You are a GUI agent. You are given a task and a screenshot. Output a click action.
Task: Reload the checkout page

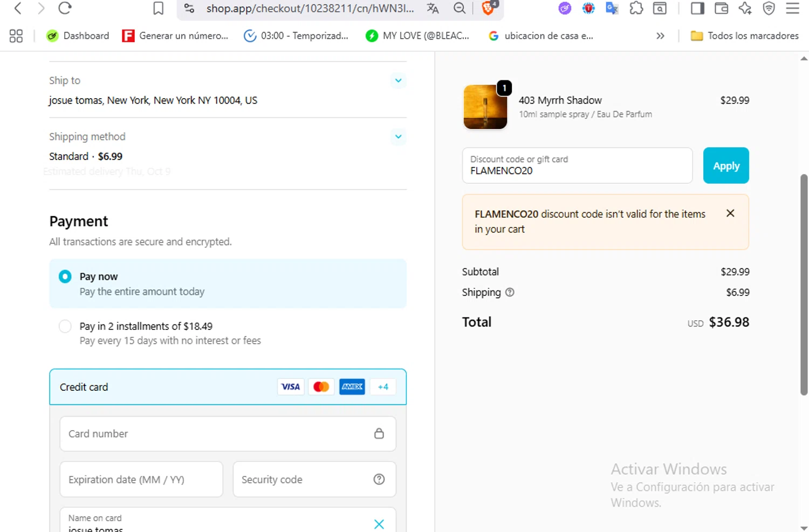[65, 8]
